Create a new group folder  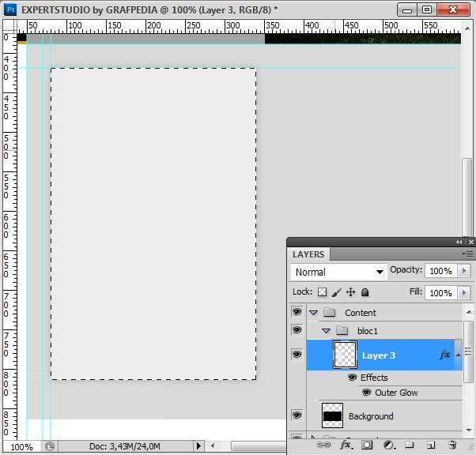pos(410,445)
